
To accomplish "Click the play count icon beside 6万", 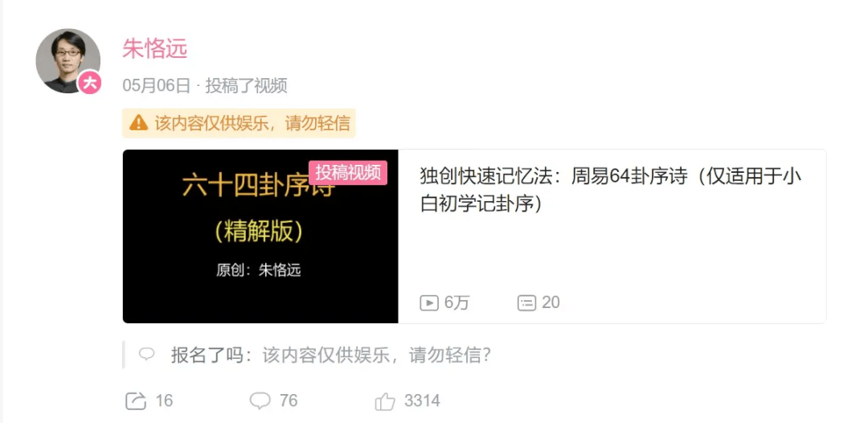I will pyautogui.click(x=429, y=303).
